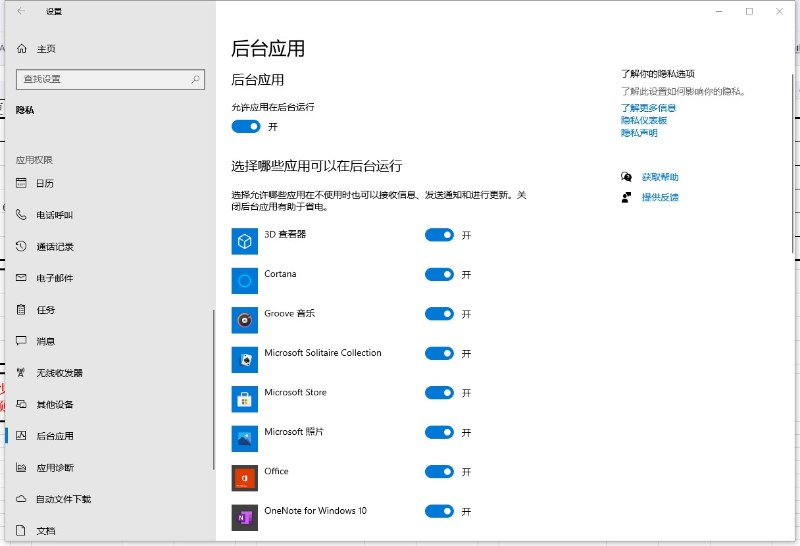Click the Microsoft Solitaire Collection icon

(x=245, y=359)
